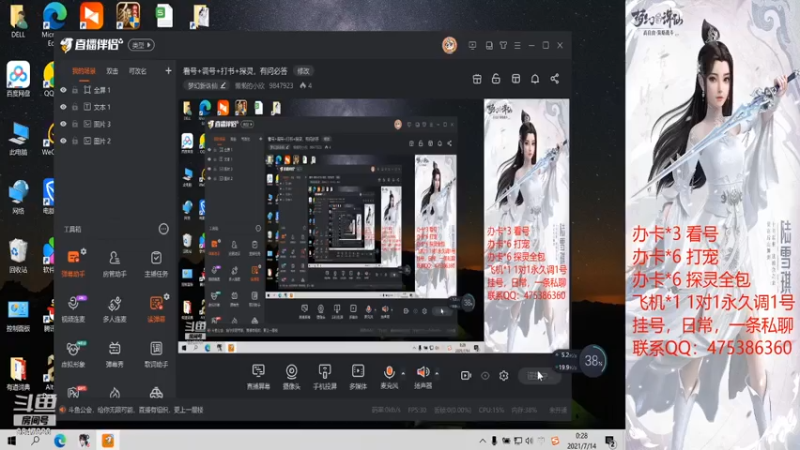The width and height of the screenshot is (800, 450).
Task: Open the 视频连麦 video co-stream tool
Action: [73, 309]
